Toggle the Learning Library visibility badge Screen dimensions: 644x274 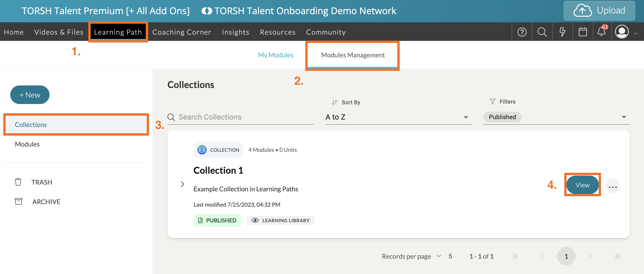[280, 220]
